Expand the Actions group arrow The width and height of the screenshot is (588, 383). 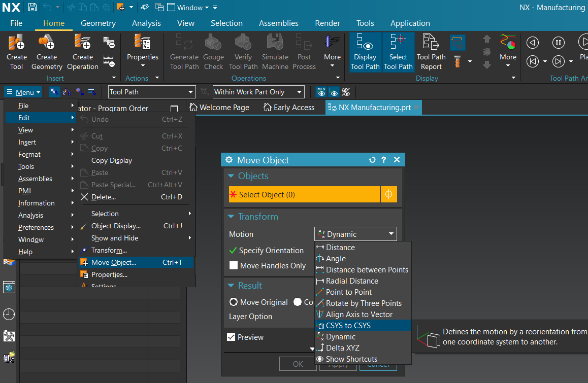click(157, 78)
